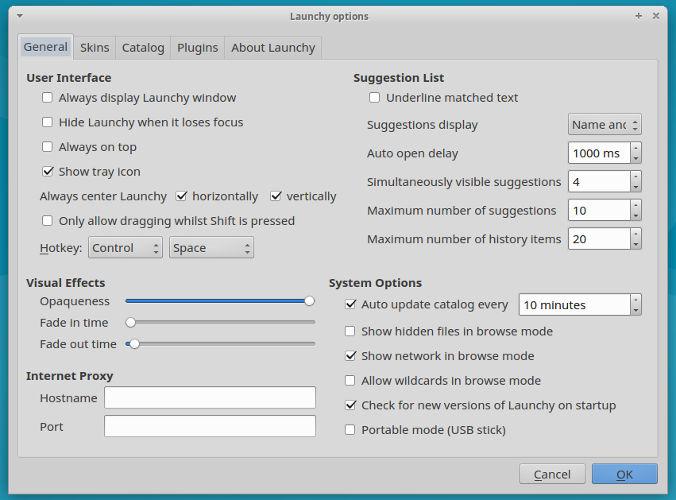Click the visible suggestions value 4 field
Screen dimensions: 676x500
coord(599,181)
